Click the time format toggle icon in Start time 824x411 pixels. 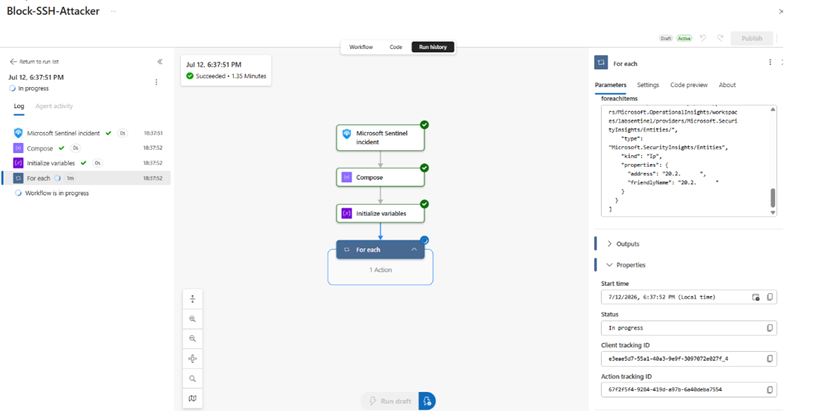coord(756,297)
